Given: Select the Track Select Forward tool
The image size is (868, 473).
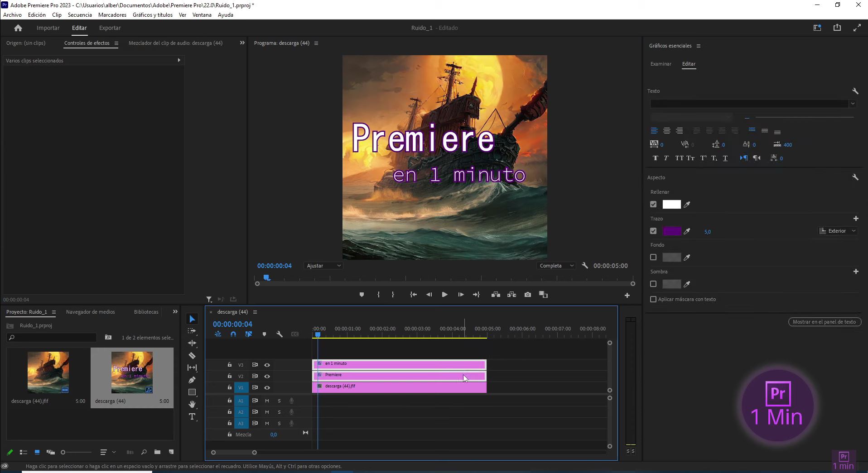Looking at the screenshot, I should [x=192, y=331].
